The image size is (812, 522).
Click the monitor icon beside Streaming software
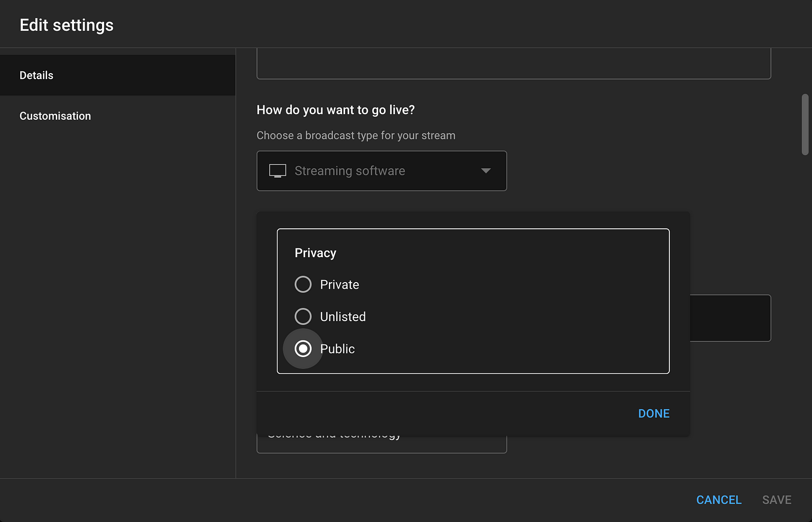[278, 171]
